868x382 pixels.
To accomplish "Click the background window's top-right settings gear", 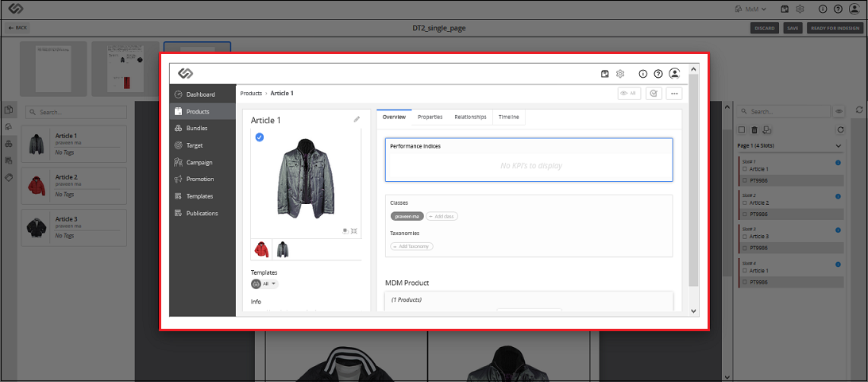I will (x=800, y=9).
